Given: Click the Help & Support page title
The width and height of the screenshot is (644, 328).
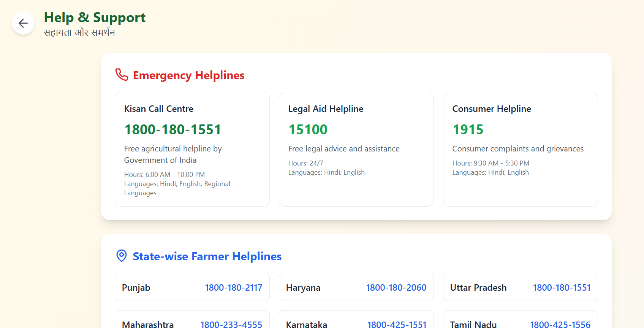Looking at the screenshot, I should [95, 18].
